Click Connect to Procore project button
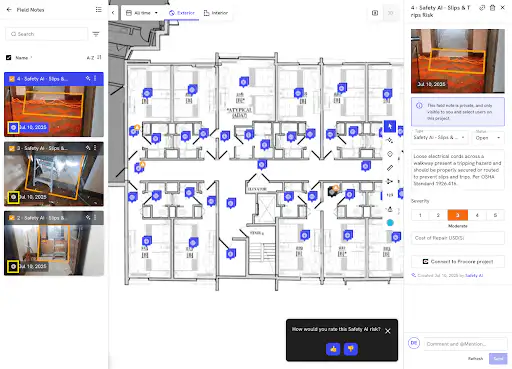The image size is (512, 369). tap(458, 261)
